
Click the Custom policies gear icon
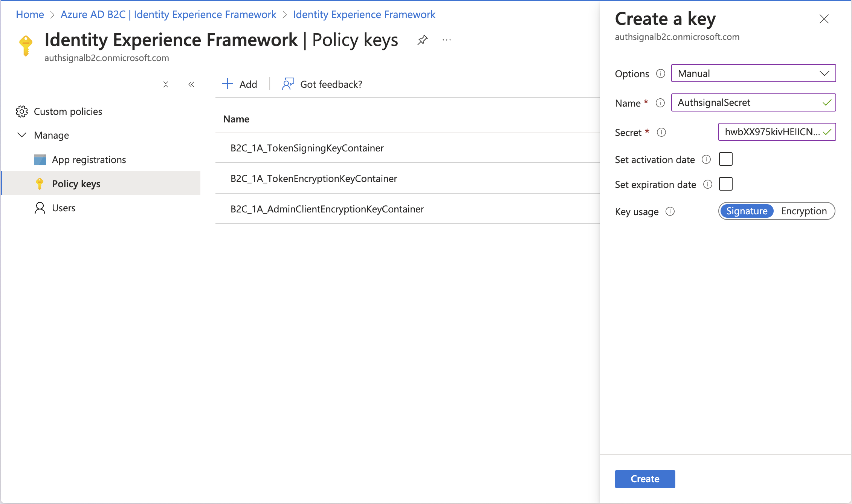(22, 111)
